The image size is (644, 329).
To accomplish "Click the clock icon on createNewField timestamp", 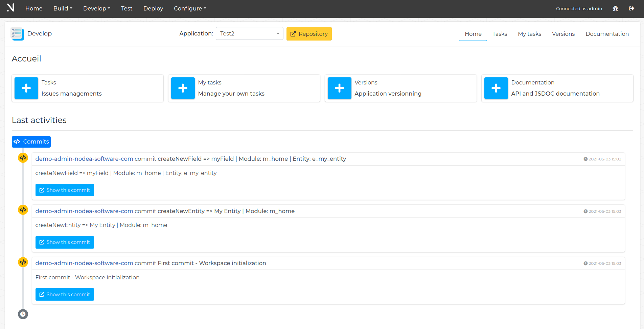I will (x=585, y=159).
